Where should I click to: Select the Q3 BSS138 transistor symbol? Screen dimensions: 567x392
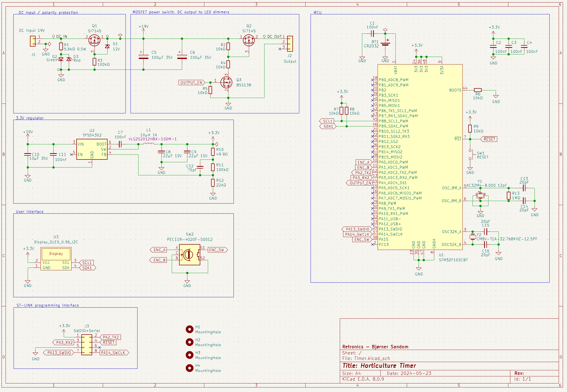point(226,82)
